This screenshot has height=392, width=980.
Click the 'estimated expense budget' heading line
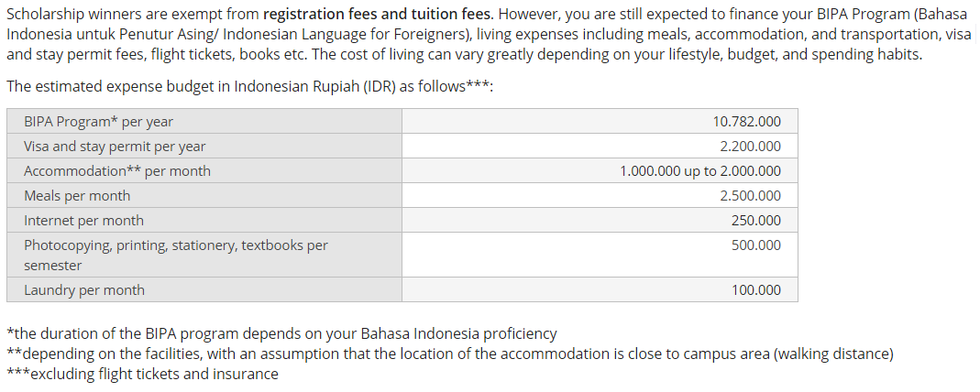point(250,86)
